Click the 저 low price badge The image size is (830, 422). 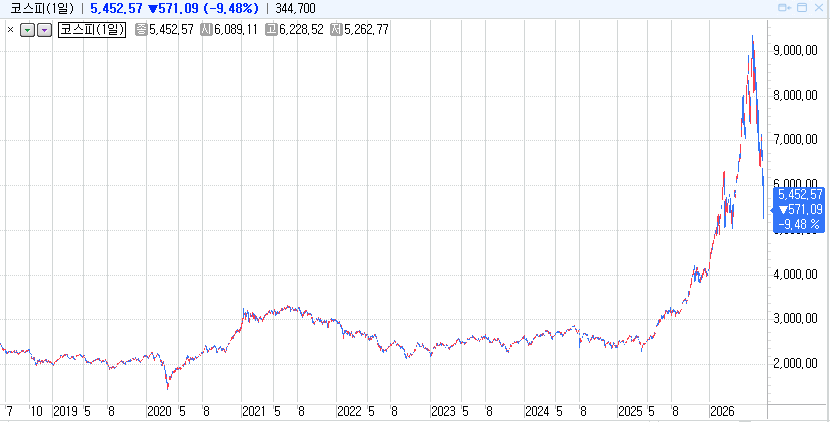(337, 30)
